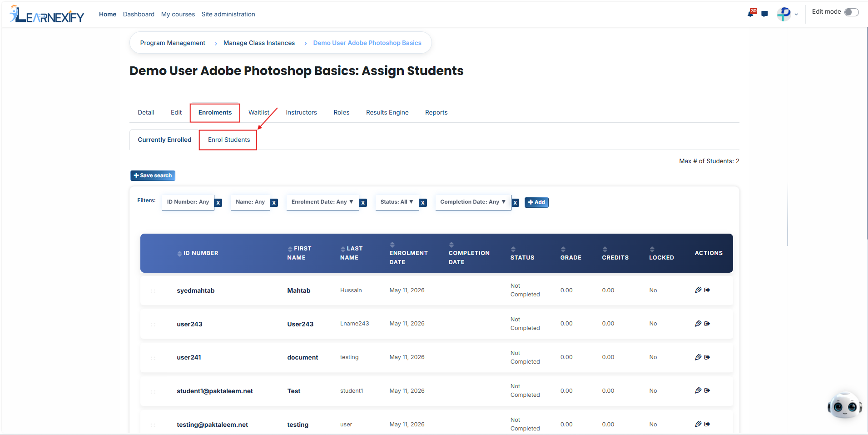
Task: Open the chatbot robot assistant
Action: (x=844, y=404)
